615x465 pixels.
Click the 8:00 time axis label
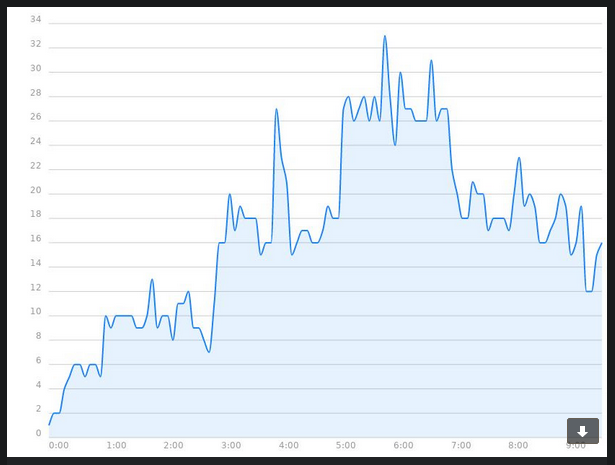(x=518, y=445)
